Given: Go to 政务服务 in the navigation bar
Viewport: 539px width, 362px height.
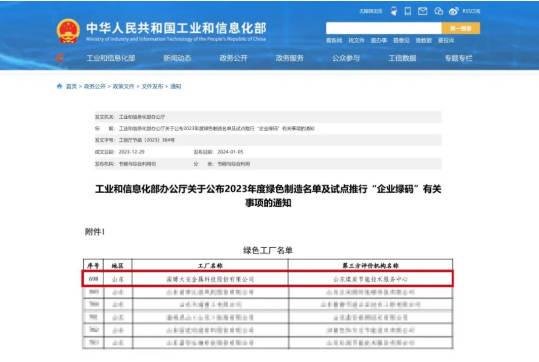Looking at the screenshot, I should point(289,58).
